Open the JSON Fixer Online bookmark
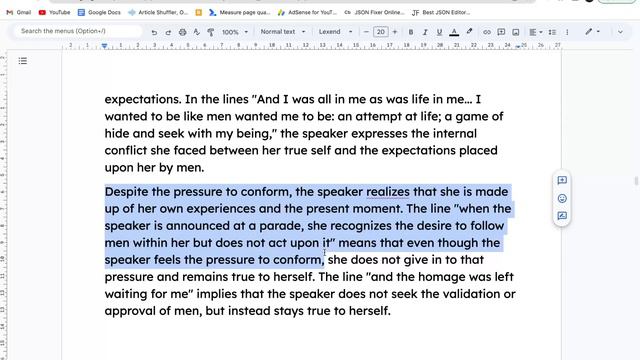Viewport: 640px width, 360px height. (x=374, y=12)
